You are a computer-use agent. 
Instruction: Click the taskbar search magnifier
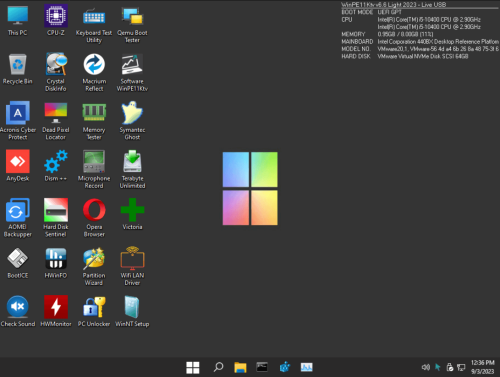tap(218, 367)
